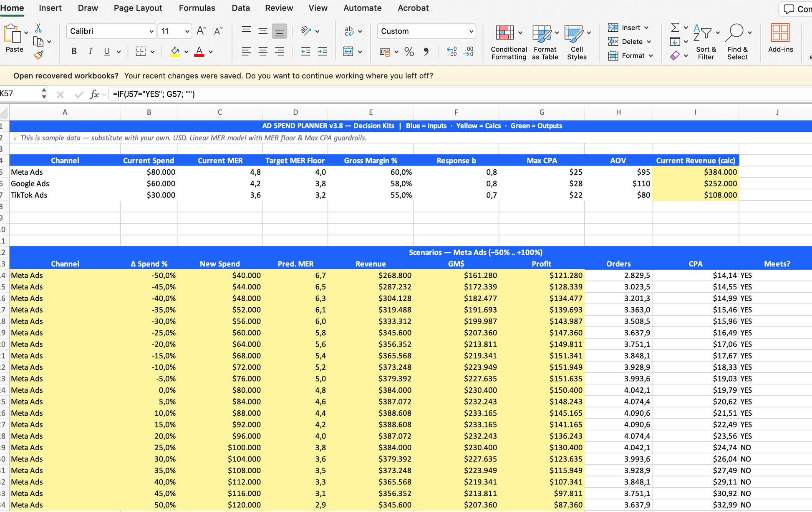The width and height of the screenshot is (812, 512).
Task: Click the Percent Style icon
Action: click(x=409, y=52)
